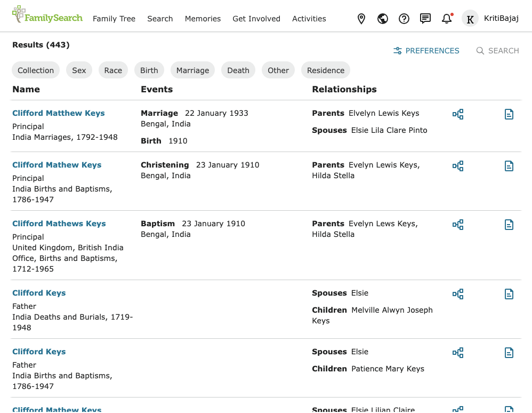Screen dimensions: 532x413
Task: Open the Memories menu
Action: click(x=203, y=19)
